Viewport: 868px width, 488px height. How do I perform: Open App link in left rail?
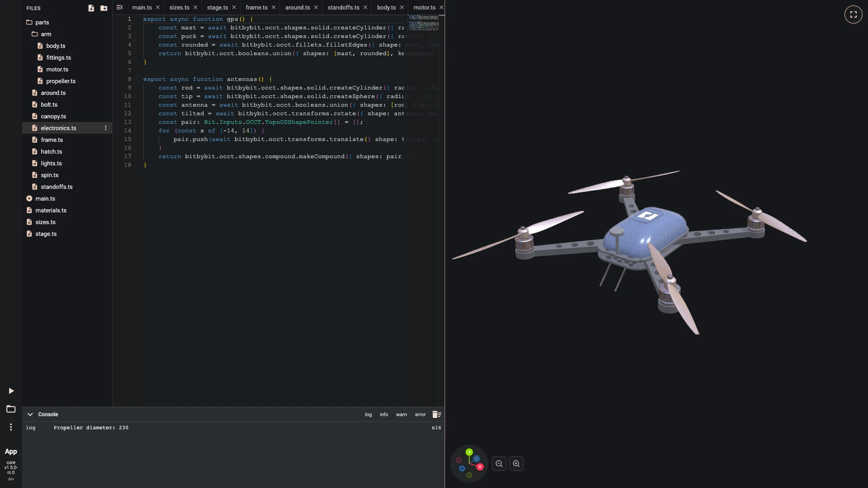click(11, 451)
